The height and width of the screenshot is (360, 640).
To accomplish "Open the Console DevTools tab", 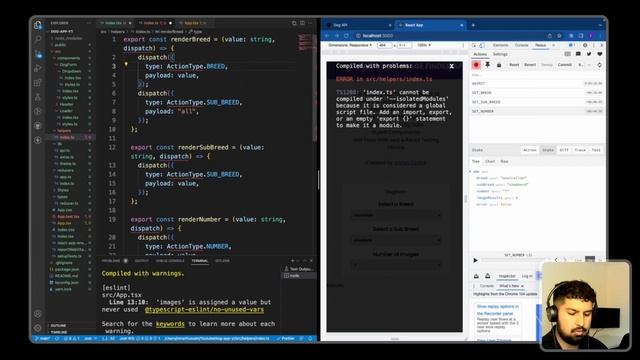I will tap(521, 45).
